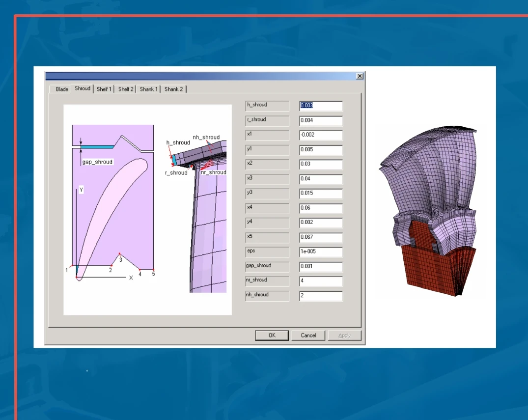Focus the gap_shroud value field
The height and width of the screenshot is (420, 528).
321,266
